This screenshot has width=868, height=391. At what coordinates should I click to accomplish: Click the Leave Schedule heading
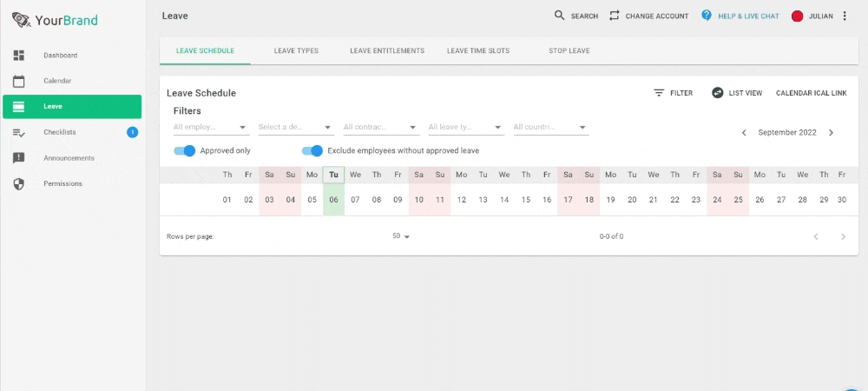coord(201,93)
